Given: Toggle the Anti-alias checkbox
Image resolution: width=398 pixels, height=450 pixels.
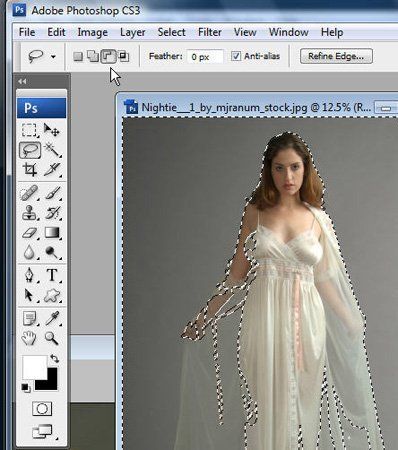Looking at the screenshot, I should coord(236,56).
